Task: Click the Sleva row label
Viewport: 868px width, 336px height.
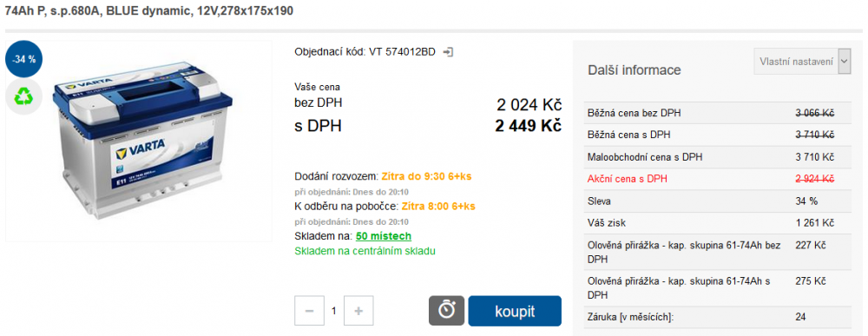Action: (x=600, y=201)
